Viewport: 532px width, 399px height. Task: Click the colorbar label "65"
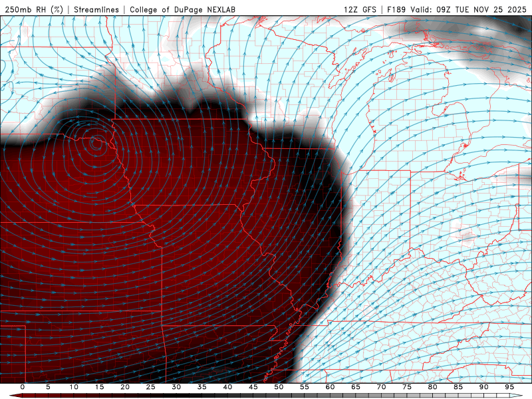coord(356,387)
